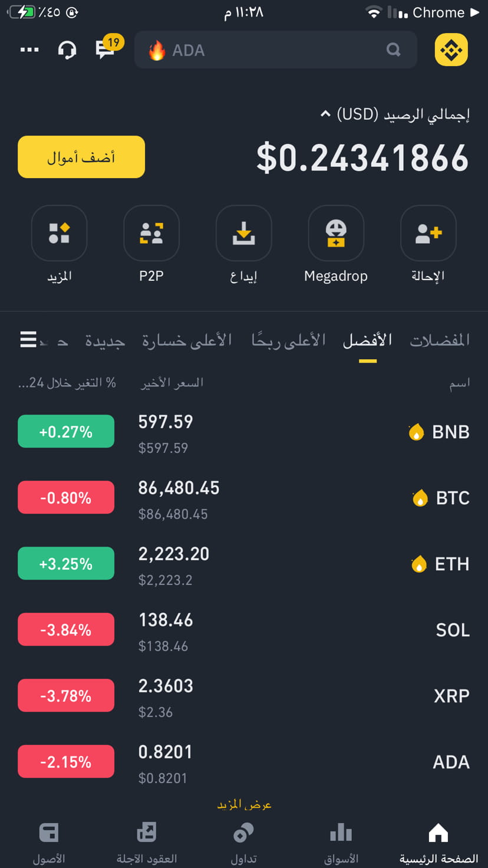Tap the P2P trading icon
Viewport: 488px width, 868px height.
point(151,233)
